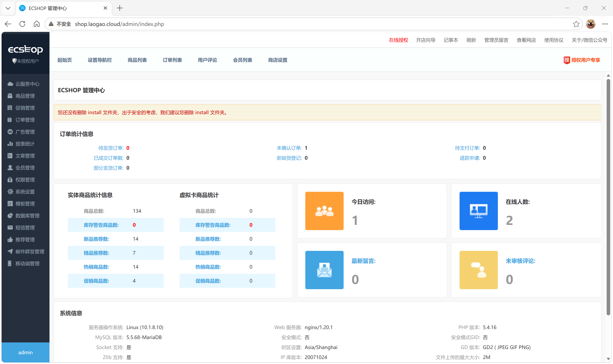The width and height of the screenshot is (613, 364).
Task: Open a new browser tab
Action: point(120,8)
